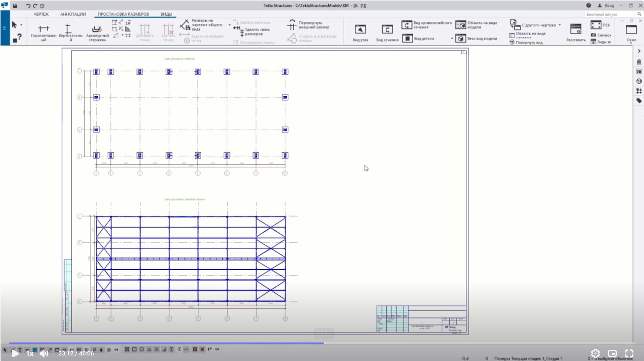644x361 pixels.
Task: Toggle the X intersection snap switch
Action: [x=156, y=349]
